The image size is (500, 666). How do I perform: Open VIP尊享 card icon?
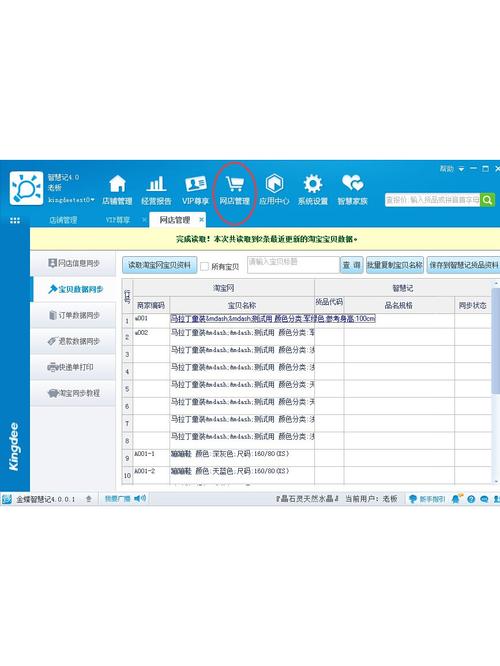point(195,184)
